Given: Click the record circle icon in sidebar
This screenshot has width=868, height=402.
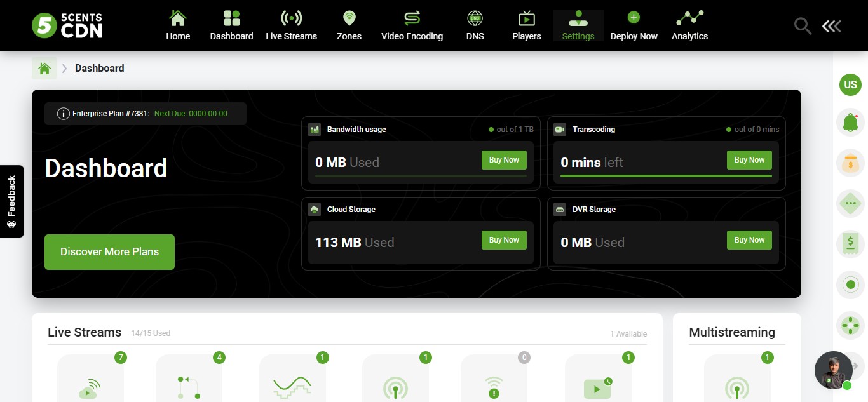Looking at the screenshot, I should pos(850,285).
